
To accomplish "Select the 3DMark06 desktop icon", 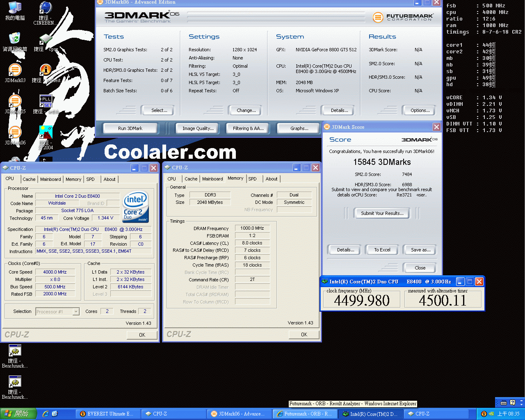I will (x=15, y=135).
